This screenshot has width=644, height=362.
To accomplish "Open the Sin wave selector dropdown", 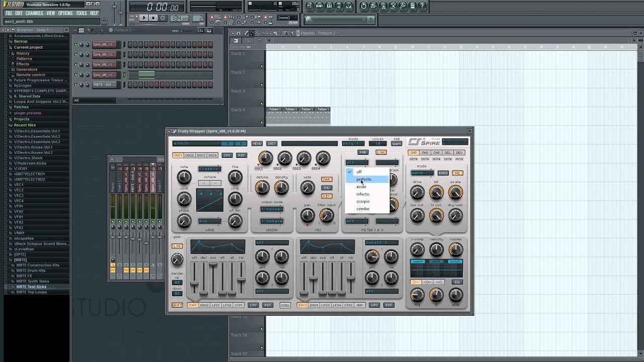I will tap(209, 221).
